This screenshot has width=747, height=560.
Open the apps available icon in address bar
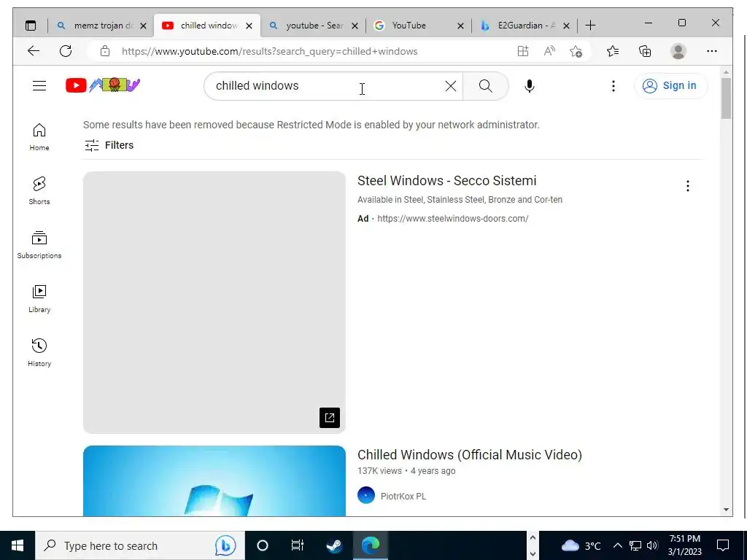tap(523, 52)
